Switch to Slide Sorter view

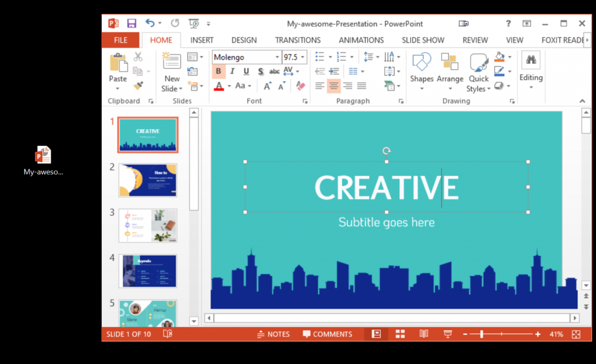[x=400, y=334]
